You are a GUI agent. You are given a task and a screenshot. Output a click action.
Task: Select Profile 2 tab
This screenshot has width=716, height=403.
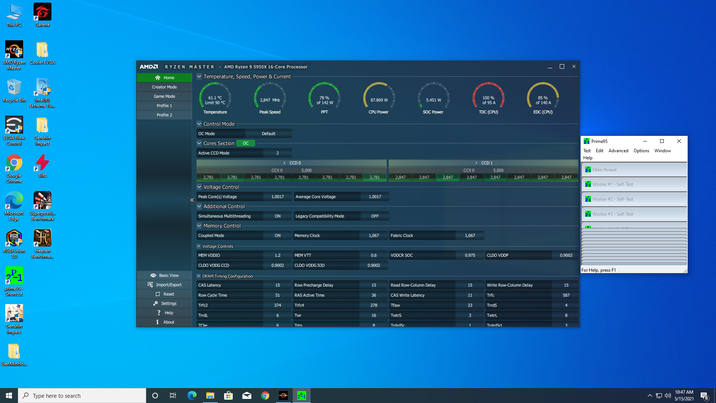[164, 115]
